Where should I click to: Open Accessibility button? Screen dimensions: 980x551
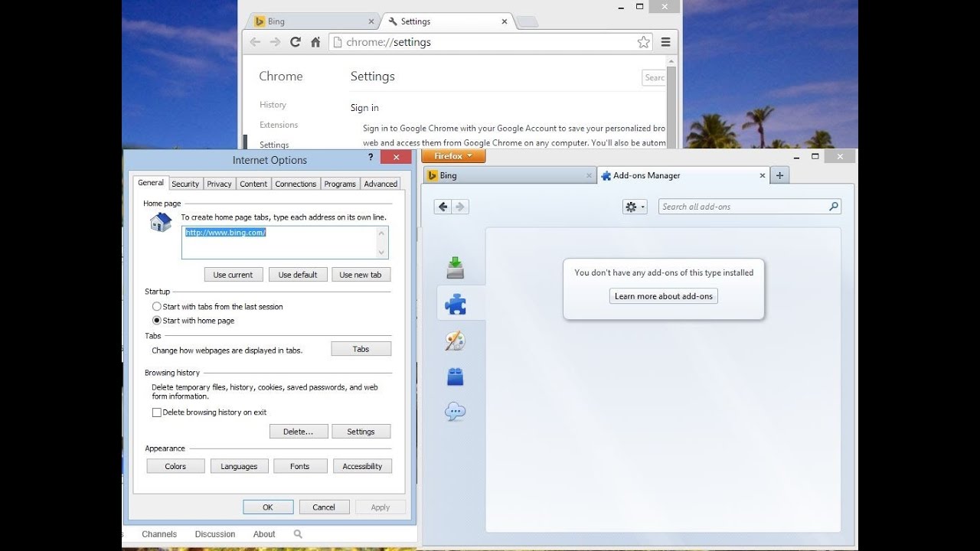[x=362, y=466]
